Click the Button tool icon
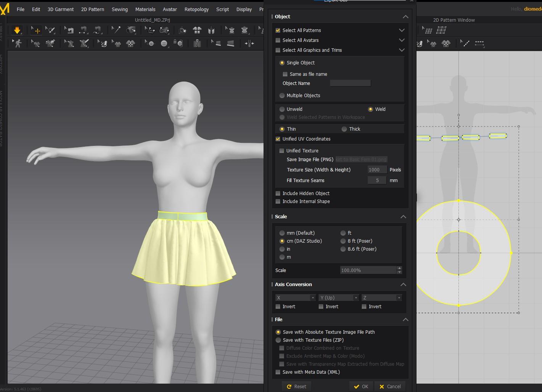The image size is (542, 392). click(164, 43)
